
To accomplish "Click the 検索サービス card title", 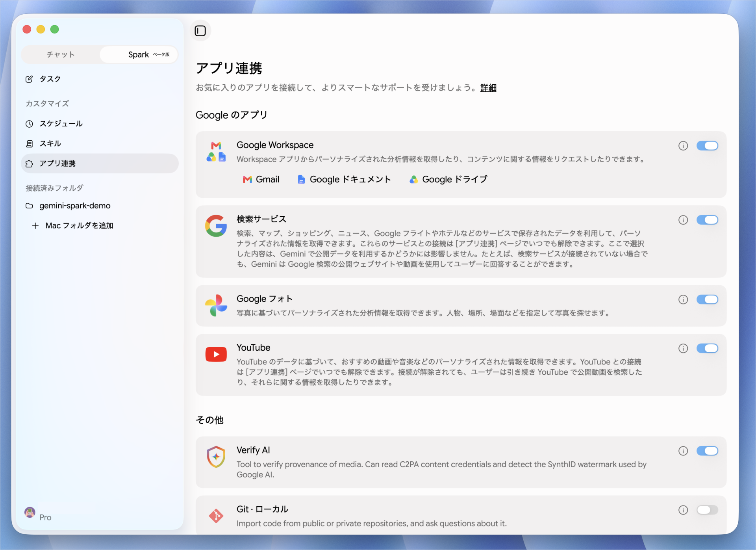I will 261,219.
